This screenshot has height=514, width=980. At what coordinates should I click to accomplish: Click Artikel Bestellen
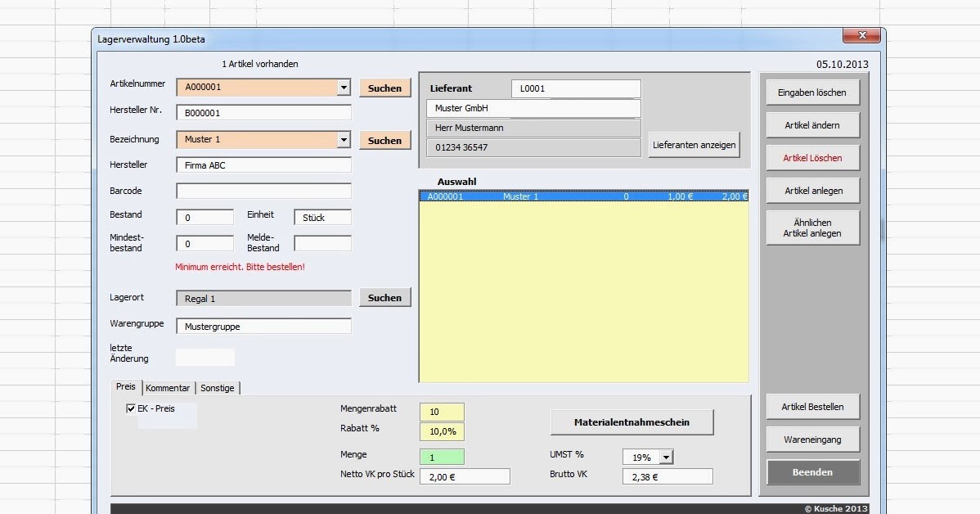[x=812, y=406]
